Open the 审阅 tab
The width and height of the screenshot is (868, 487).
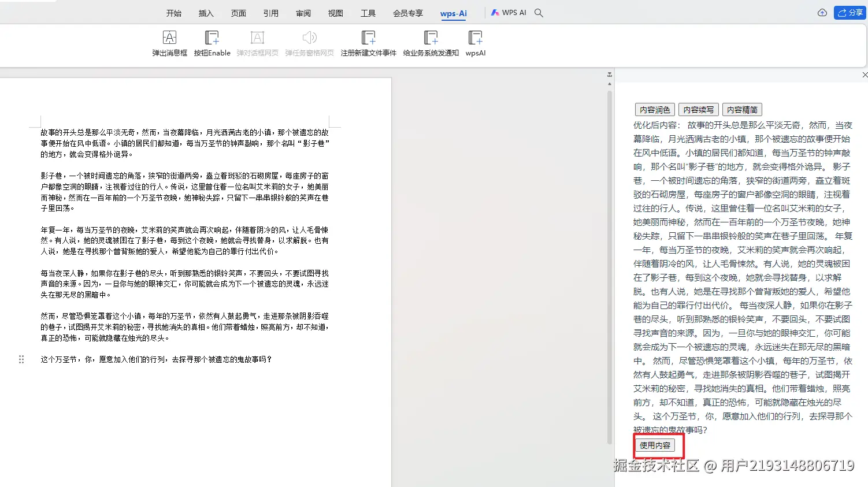[303, 13]
